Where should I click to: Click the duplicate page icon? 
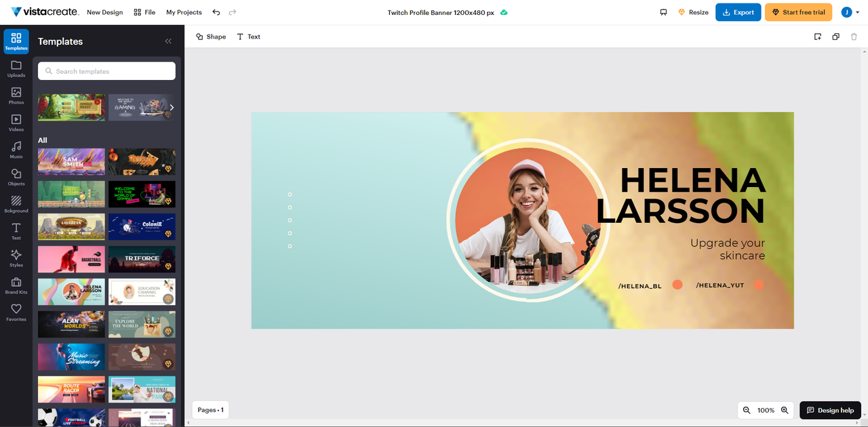tap(835, 37)
